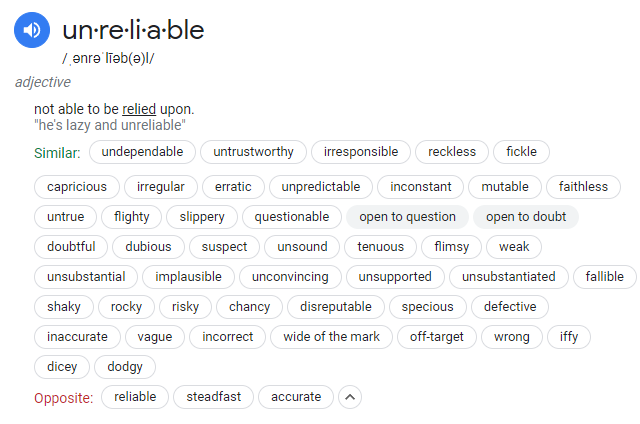The image size is (640, 424).
Task: Select the 'dodgy' synonym chip
Action: [125, 367]
